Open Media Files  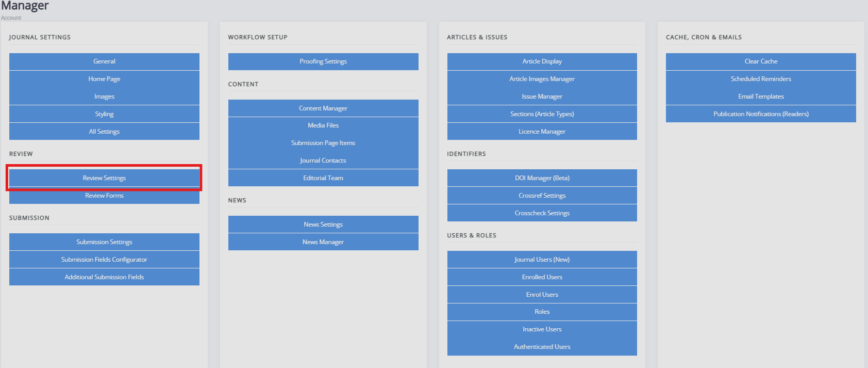[323, 125]
